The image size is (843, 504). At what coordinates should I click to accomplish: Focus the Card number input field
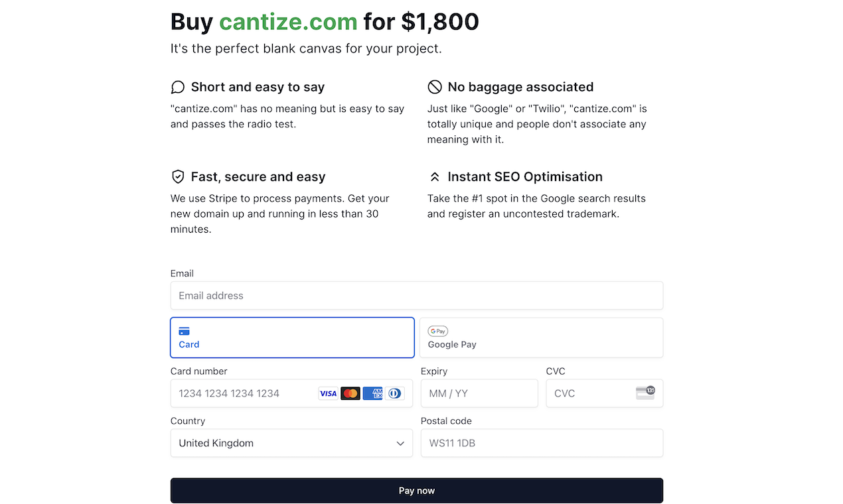[x=291, y=393]
